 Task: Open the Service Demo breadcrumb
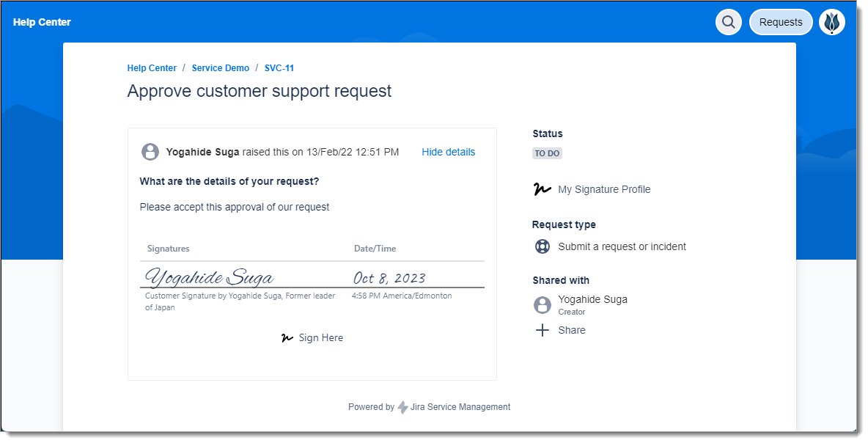pyautogui.click(x=220, y=68)
